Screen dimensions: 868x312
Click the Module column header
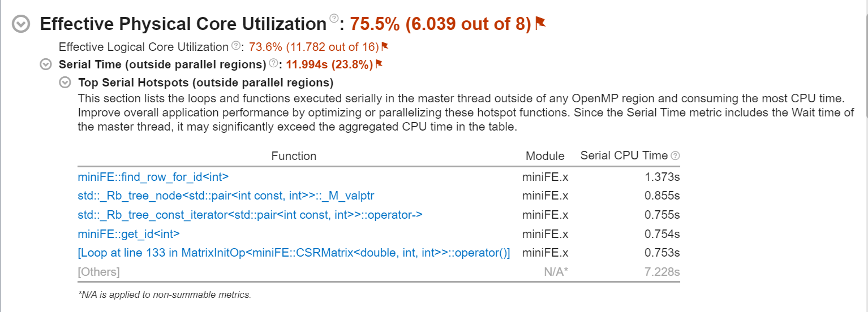pos(545,156)
